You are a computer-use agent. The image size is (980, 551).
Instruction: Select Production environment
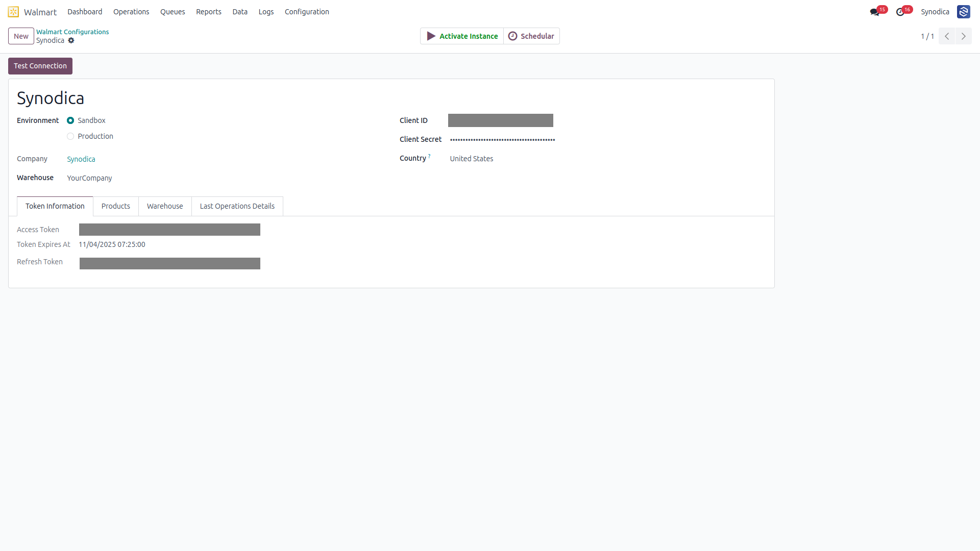pyautogui.click(x=70, y=136)
